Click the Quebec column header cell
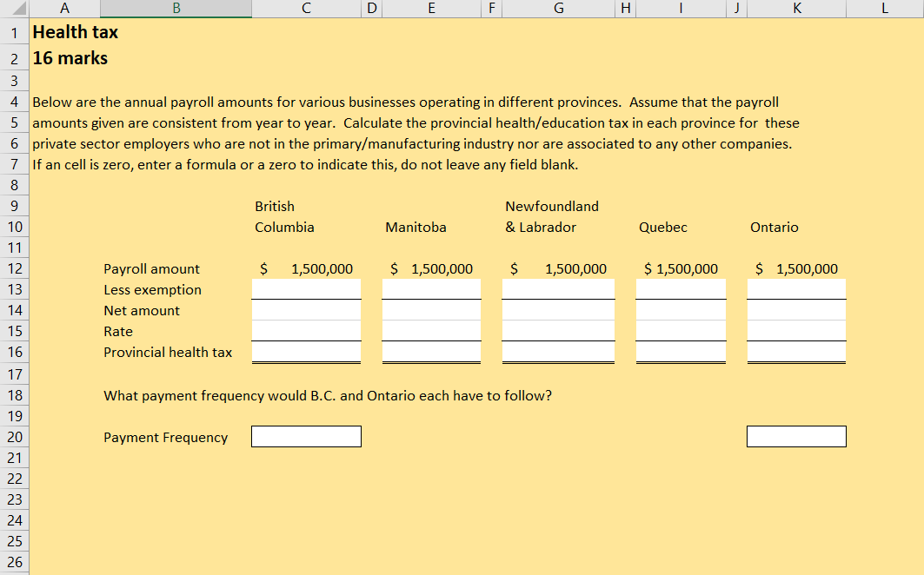Screen dimensions: 924x575 tap(662, 227)
